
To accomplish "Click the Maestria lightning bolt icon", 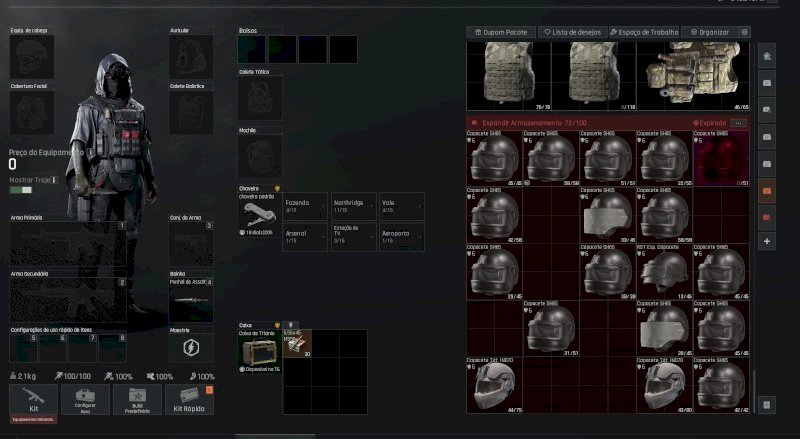I will [191, 348].
